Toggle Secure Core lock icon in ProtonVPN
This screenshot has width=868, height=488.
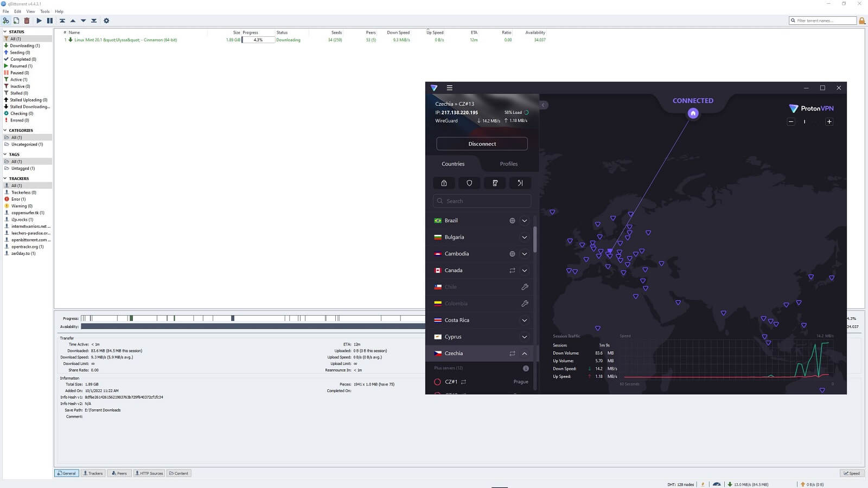coord(444,183)
